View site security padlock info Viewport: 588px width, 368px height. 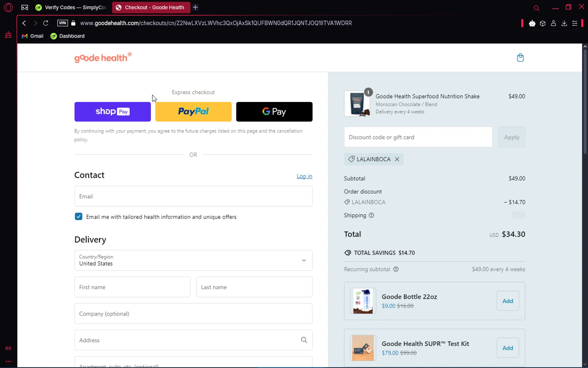pos(73,23)
